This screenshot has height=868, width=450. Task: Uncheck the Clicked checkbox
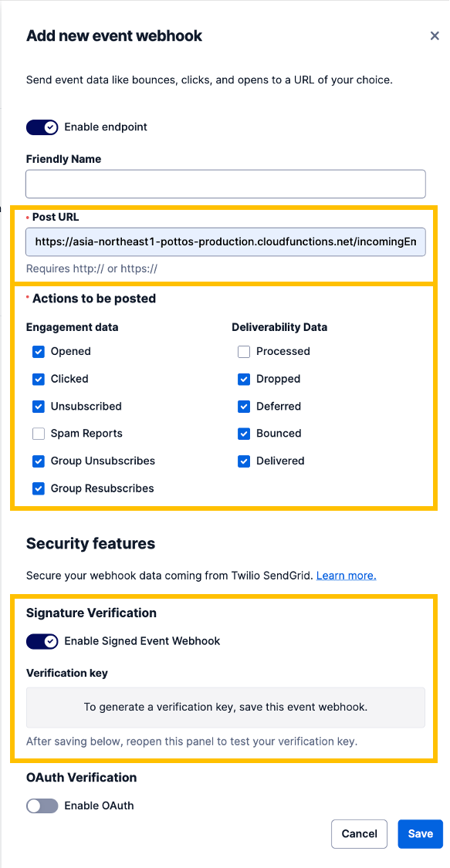click(x=38, y=379)
